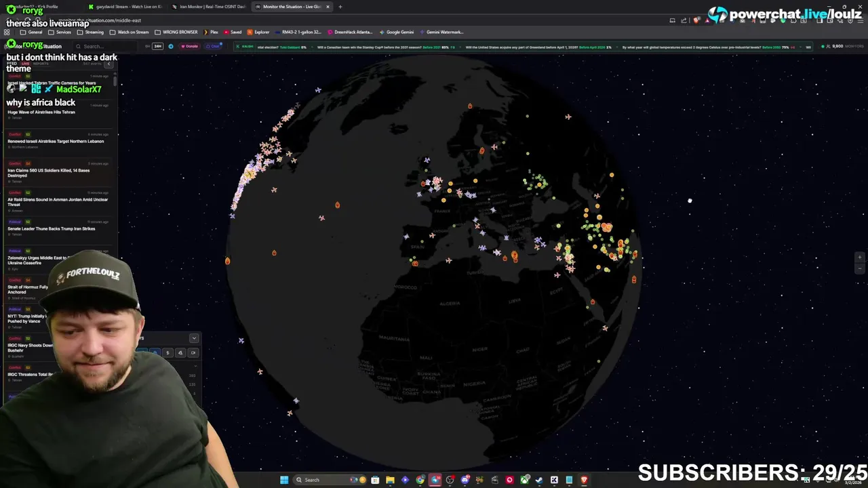Open 'Renewed Israeli Airstrikes Target Northern Lebanon' item
This screenshot has height=488, width=868.
point(56,141)
